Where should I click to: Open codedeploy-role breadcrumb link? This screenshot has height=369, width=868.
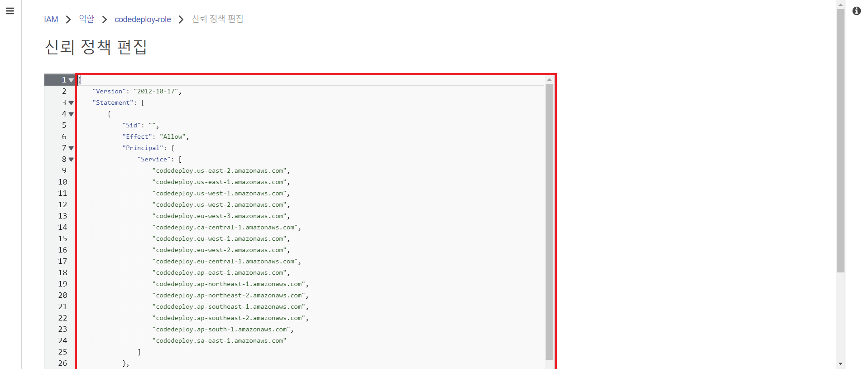(143, 19)
